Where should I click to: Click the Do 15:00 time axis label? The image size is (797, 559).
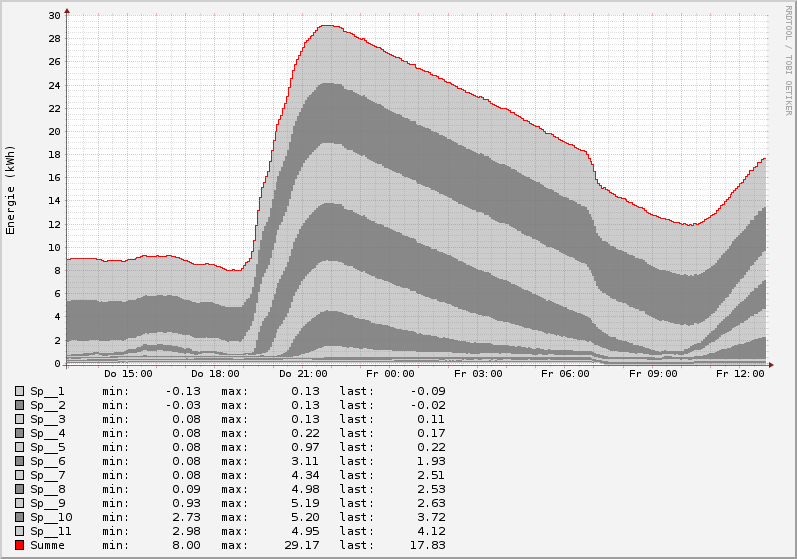click(128, 374)
